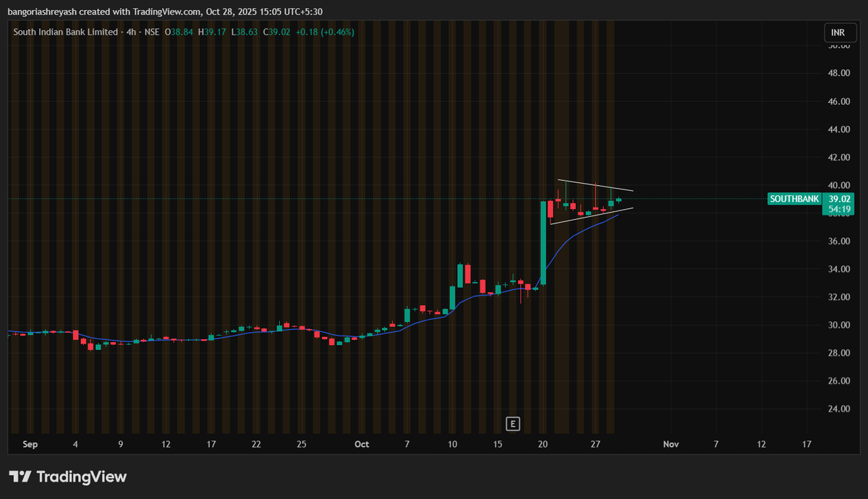Click the 26.00 price axis label
The height and width of the screenshot is (499, 868).
(839, 380)
